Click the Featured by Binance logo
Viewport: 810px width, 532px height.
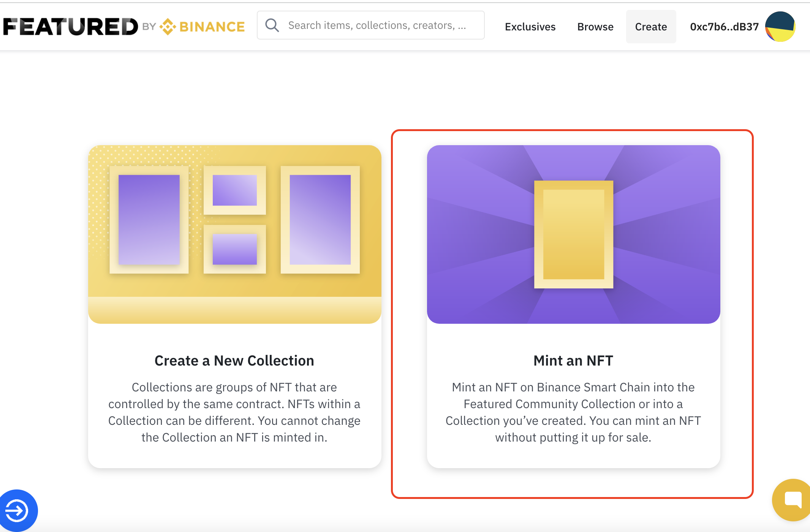pos(124,27)
